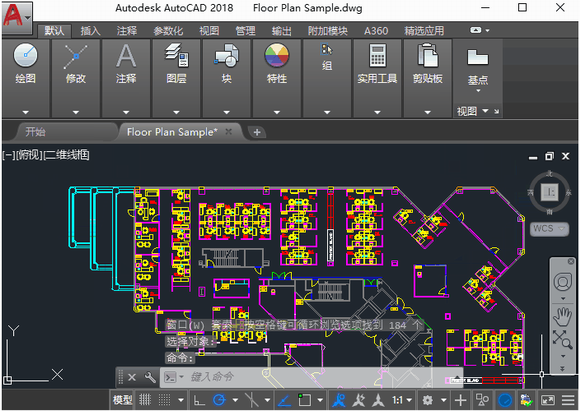Click the ribbon minimize toggle button after 精选应用
Image resolution: width=580 pixels, height=411 pixels.
[476, 30]
